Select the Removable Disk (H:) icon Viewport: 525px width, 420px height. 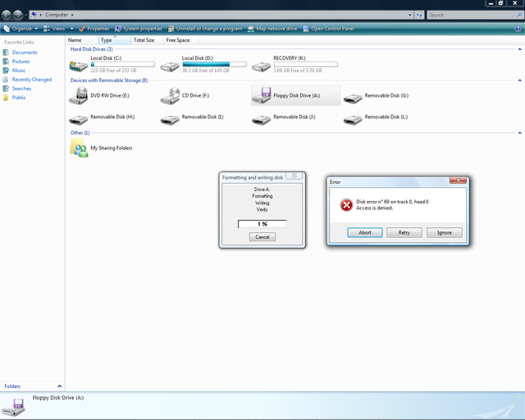[79, 118]
